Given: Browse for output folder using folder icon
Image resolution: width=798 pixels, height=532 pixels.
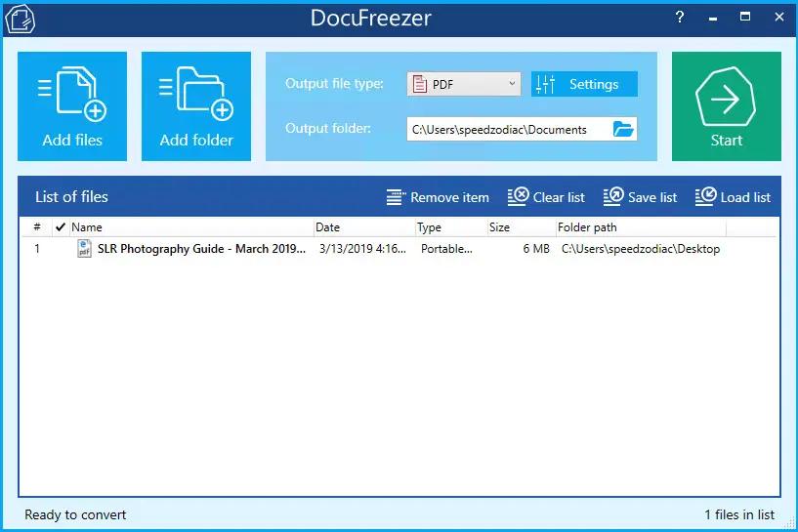Looking at the screenshot, I should pos(623,129).
